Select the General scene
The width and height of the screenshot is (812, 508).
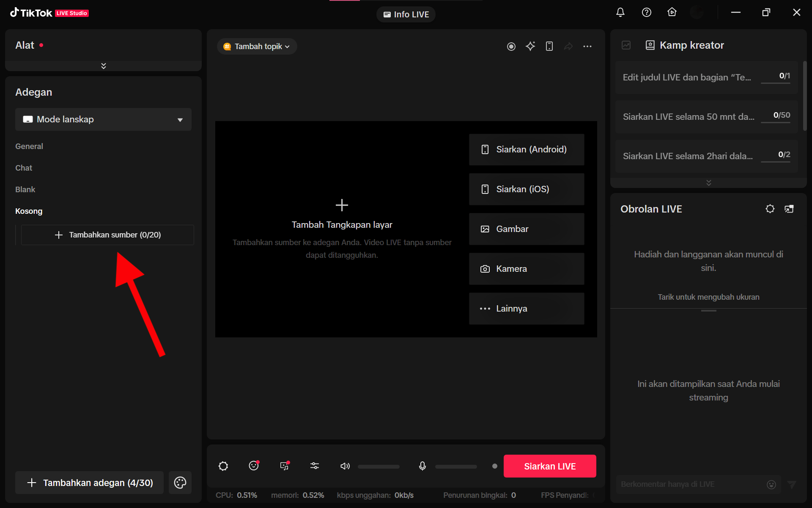click(x=29, y=146)
